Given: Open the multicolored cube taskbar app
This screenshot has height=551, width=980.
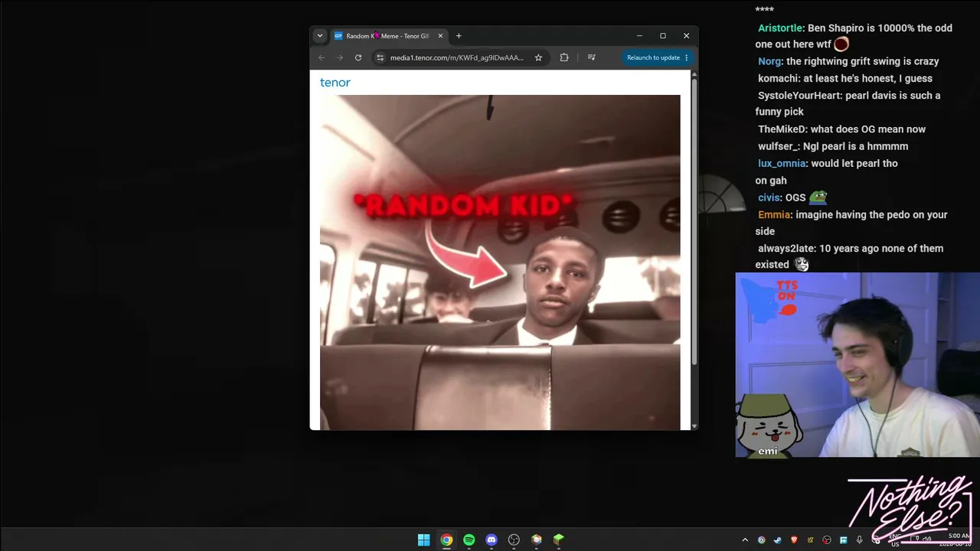Looking at the screenshot, I should pyautogui.click(x=537, y=540).
